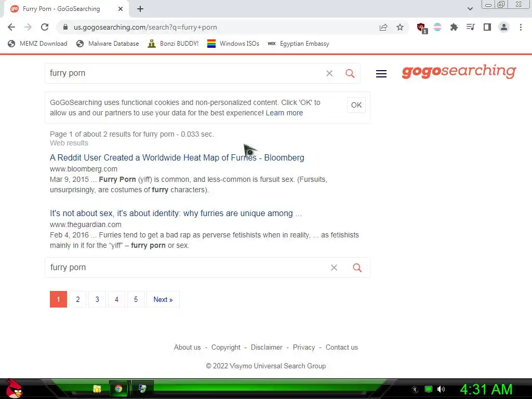Open the Privacy footer link
Viewport: 532px width, 399px height.
303,348
